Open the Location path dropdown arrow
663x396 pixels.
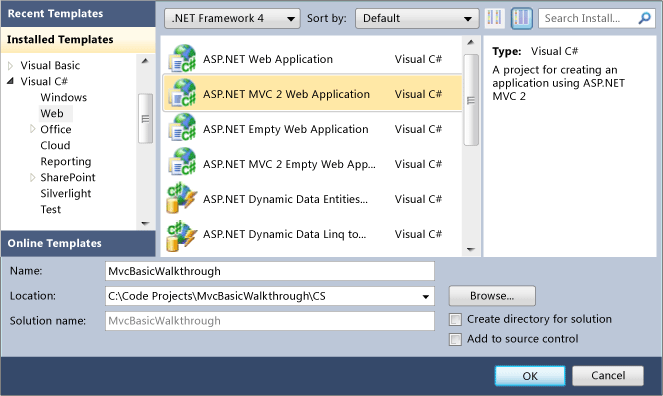pos(425,297)
